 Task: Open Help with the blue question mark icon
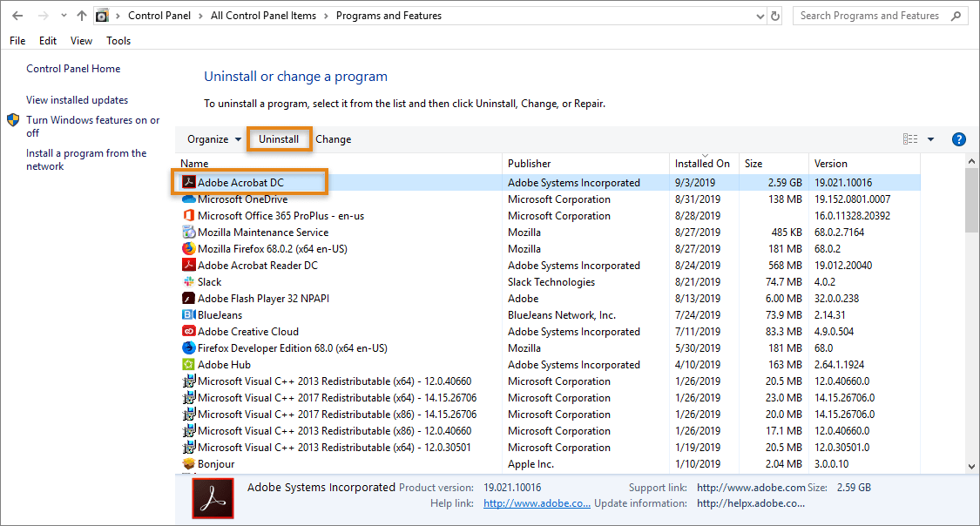click(959, 138)
